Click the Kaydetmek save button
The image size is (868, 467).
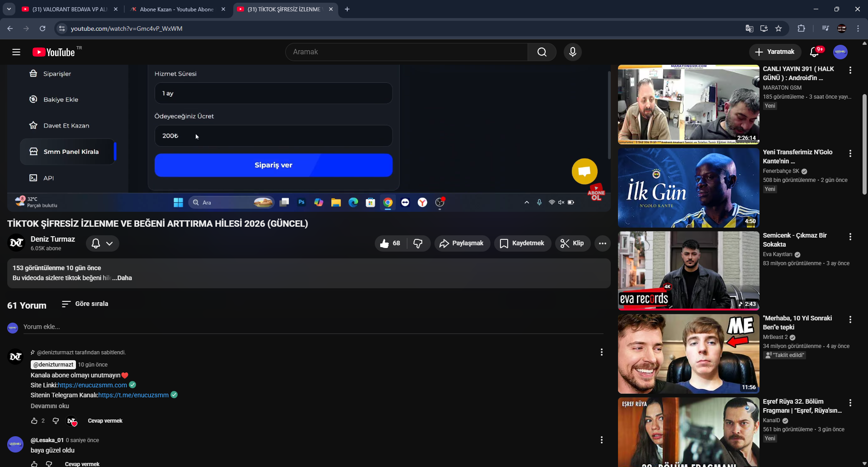click(x=523, y=243)
